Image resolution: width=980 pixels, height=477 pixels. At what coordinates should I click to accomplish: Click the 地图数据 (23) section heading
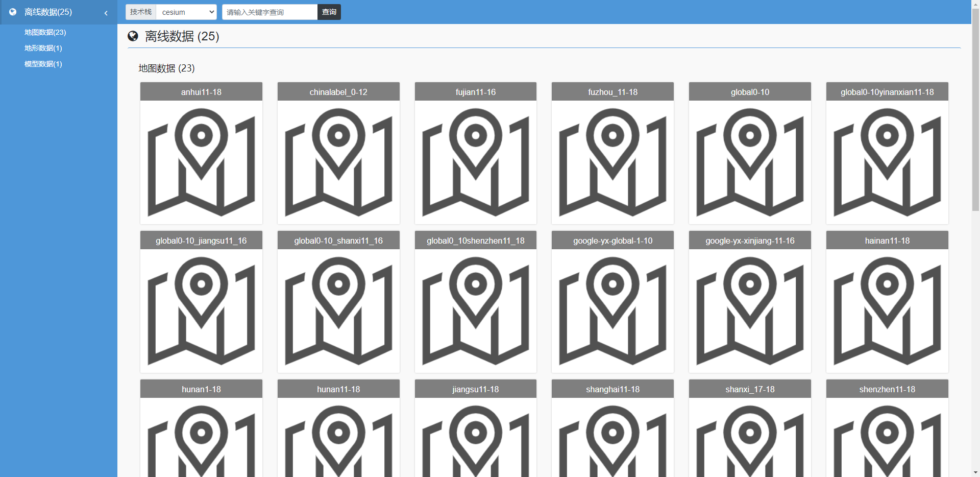[x=166, y=68]
